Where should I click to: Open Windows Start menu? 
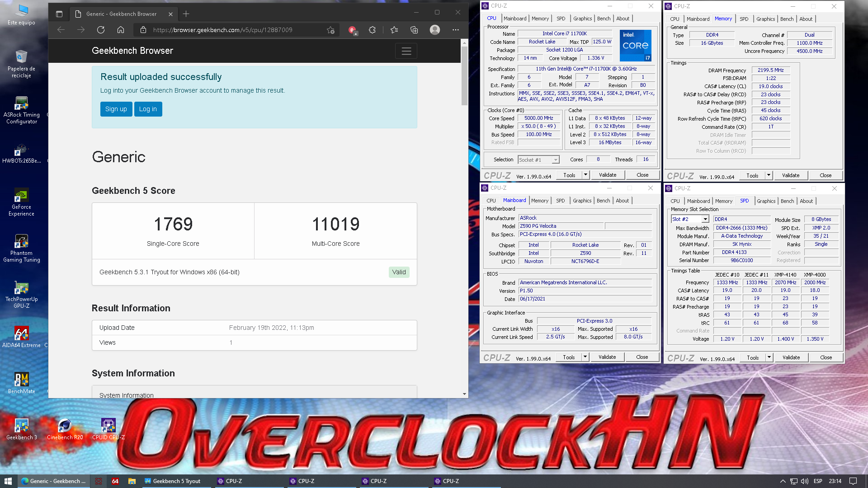(8, 481)
